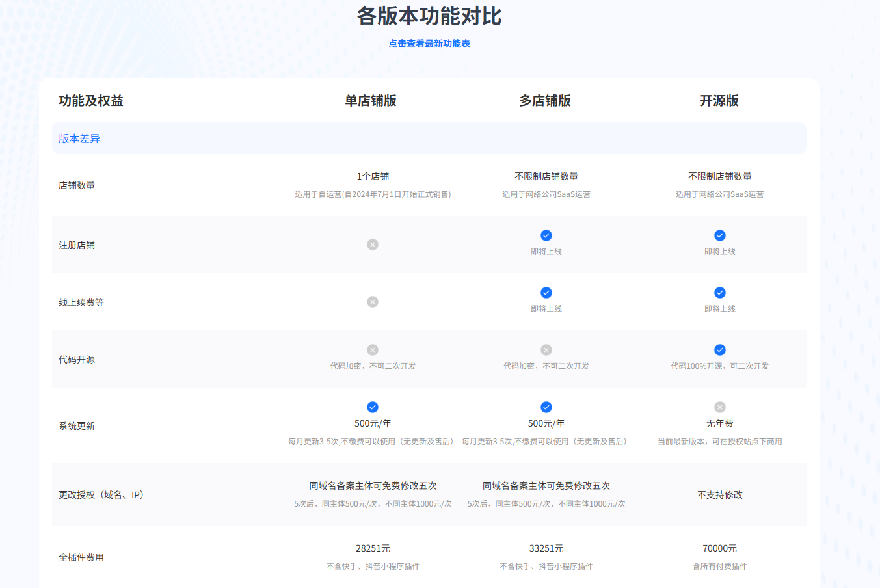
Task: Click the 点击查看最新功能表 link
Action: 429,44
